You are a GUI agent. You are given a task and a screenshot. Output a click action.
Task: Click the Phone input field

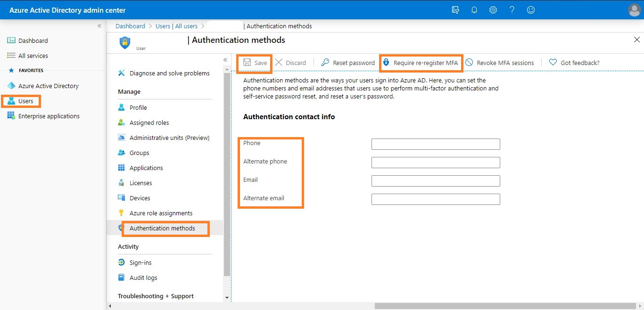click(x=435, y=144)
